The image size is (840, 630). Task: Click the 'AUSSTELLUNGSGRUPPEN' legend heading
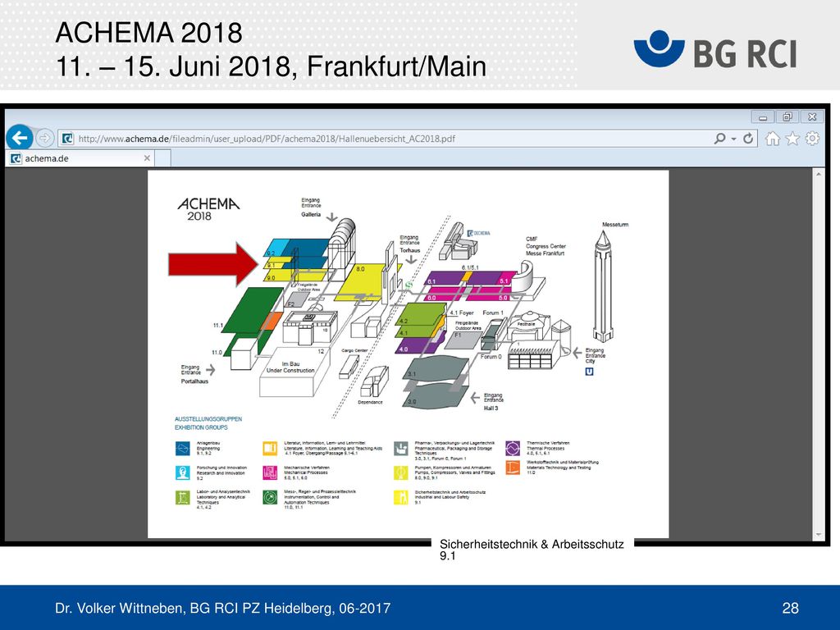208,419
